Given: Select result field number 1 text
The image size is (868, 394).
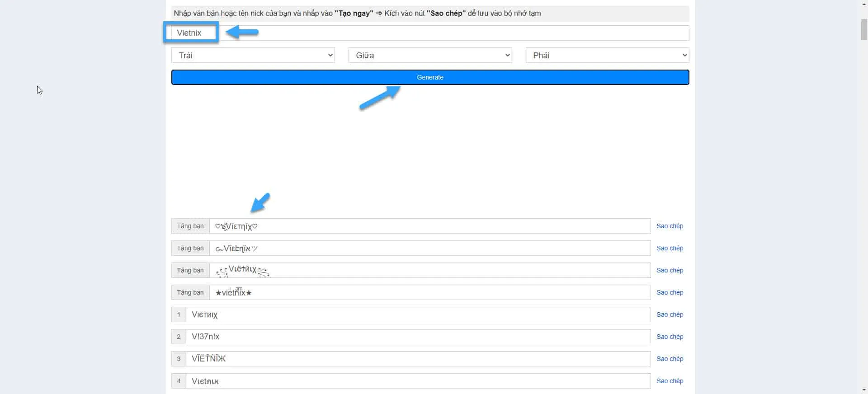Looking at the screenshot, I should (x=418, y=314).
